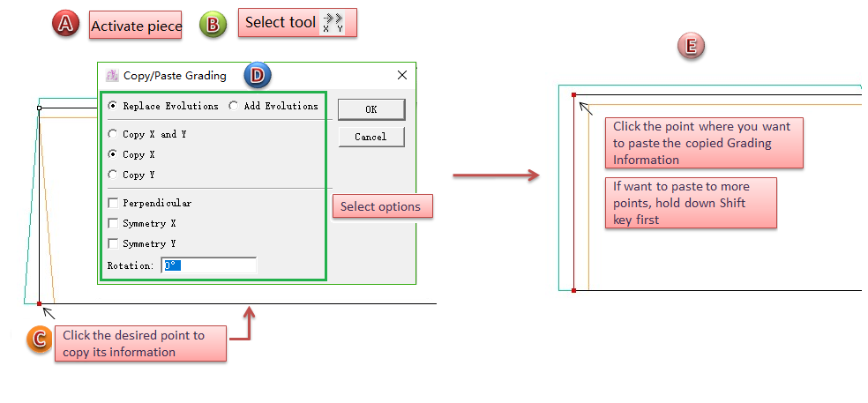Click the red grading point at pattern's bottom-left corner

[39, 303]
